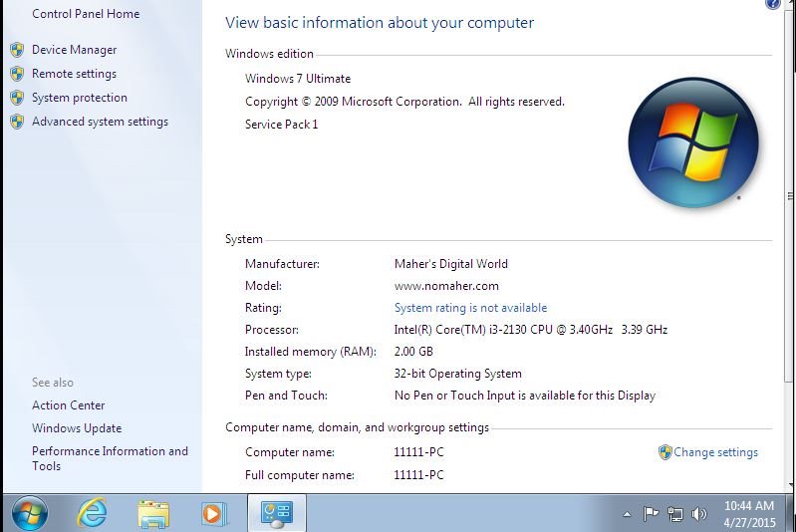Open Windows Update under See also
796x532 pixels.
pyautogui.click(x=77, y=428)
